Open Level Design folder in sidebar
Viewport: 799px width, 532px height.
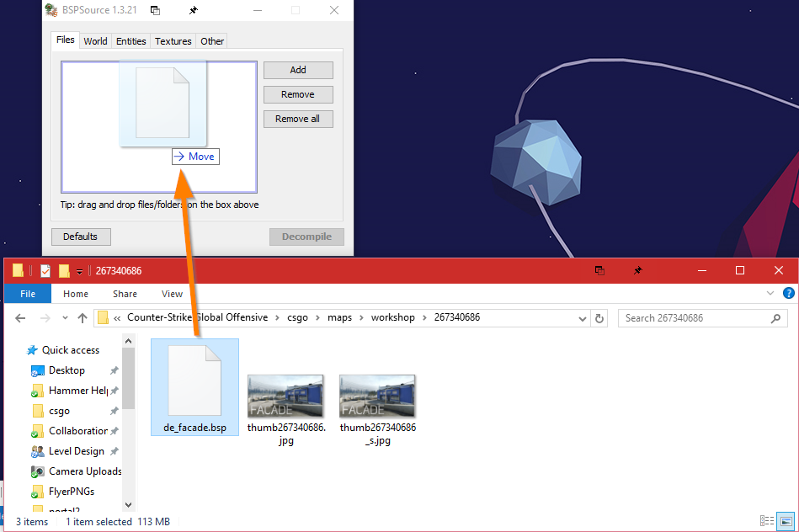(67, 451)
